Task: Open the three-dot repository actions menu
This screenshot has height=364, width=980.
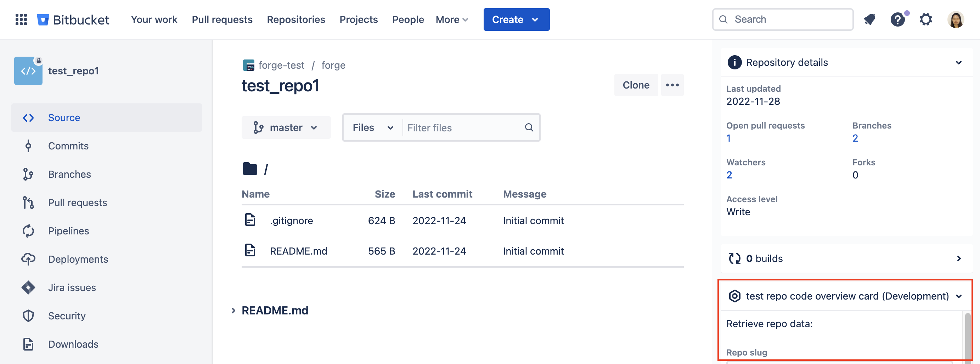Action: (x=672, y=85)
